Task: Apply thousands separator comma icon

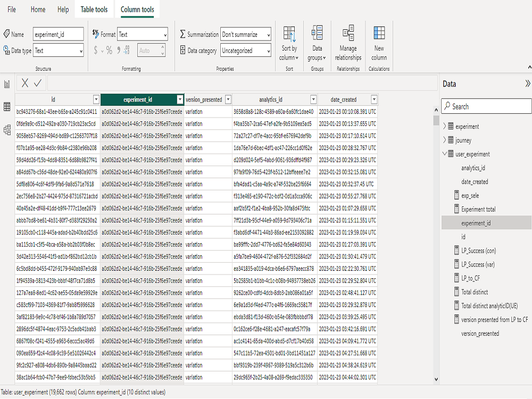Action: 119,51
